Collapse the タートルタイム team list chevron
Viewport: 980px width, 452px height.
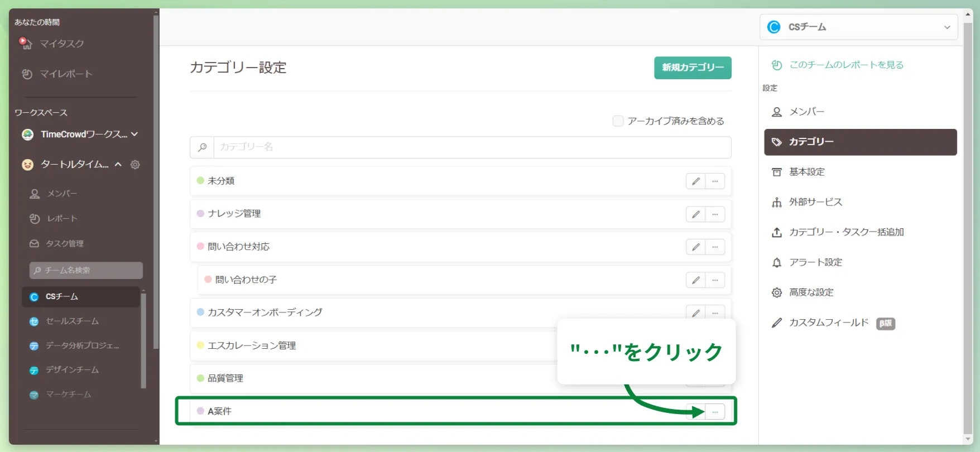click(118, 165)
